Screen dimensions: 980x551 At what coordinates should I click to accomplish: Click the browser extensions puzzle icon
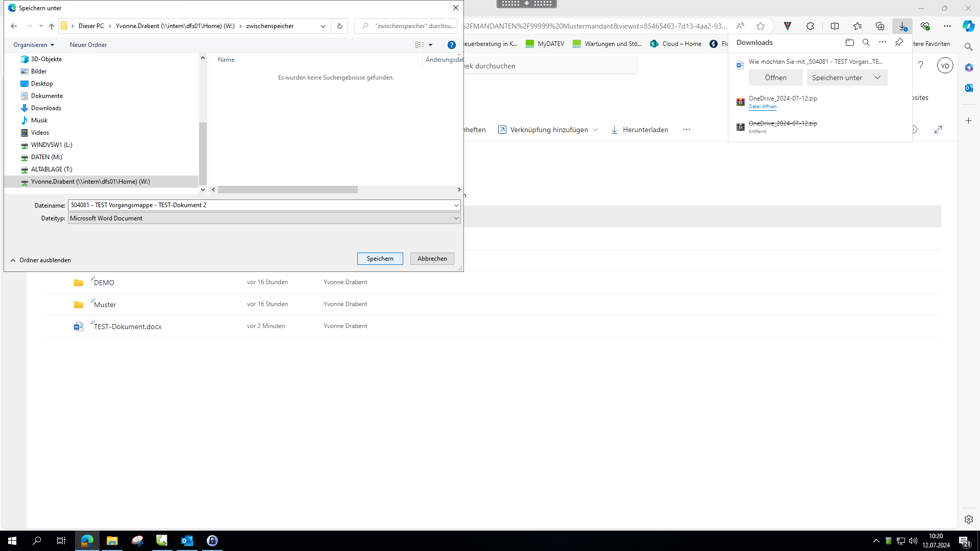pos(810,26)
